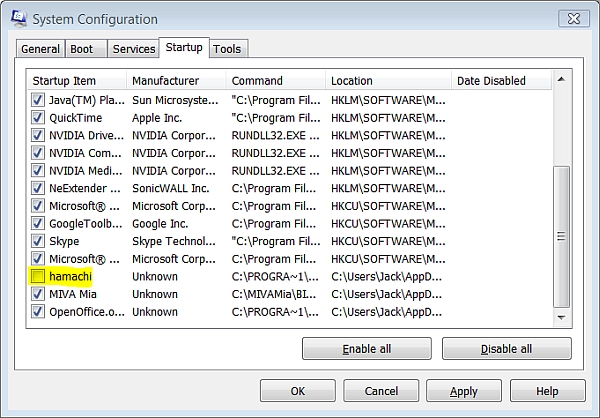Click the scrollbar up arrow
The height and width of the screenshot is (418, 600).
point(561,79)
